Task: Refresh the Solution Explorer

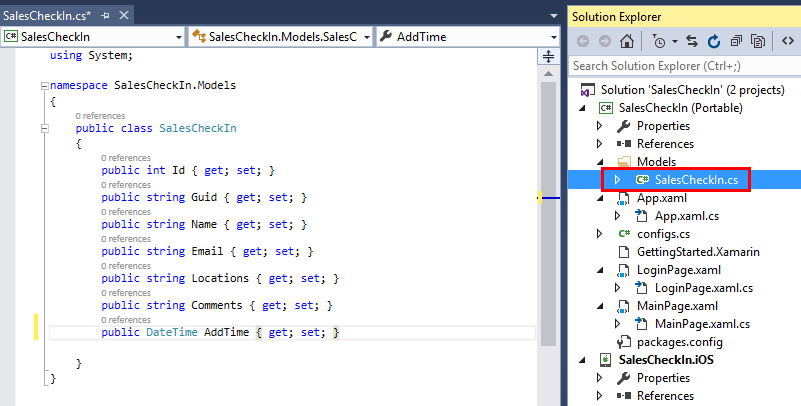Action: pos(714,41)
